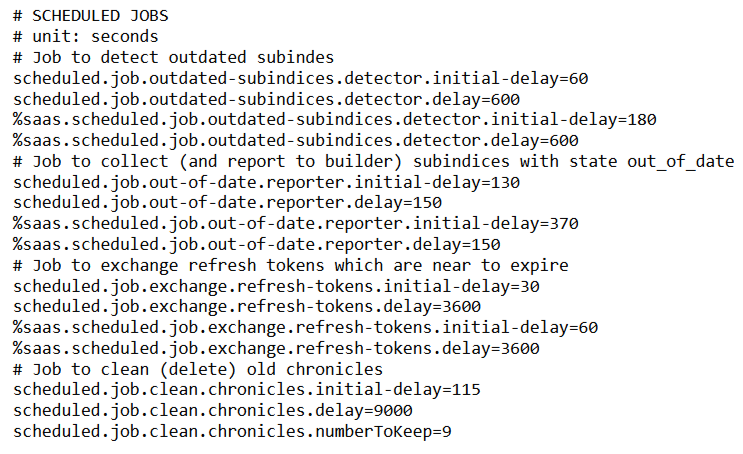The height and width of the screenshot is (454, 743).
Task: Click the value 60 of the non-saas outdated-subindices detector initial-delay
Action: click(578, 78)
